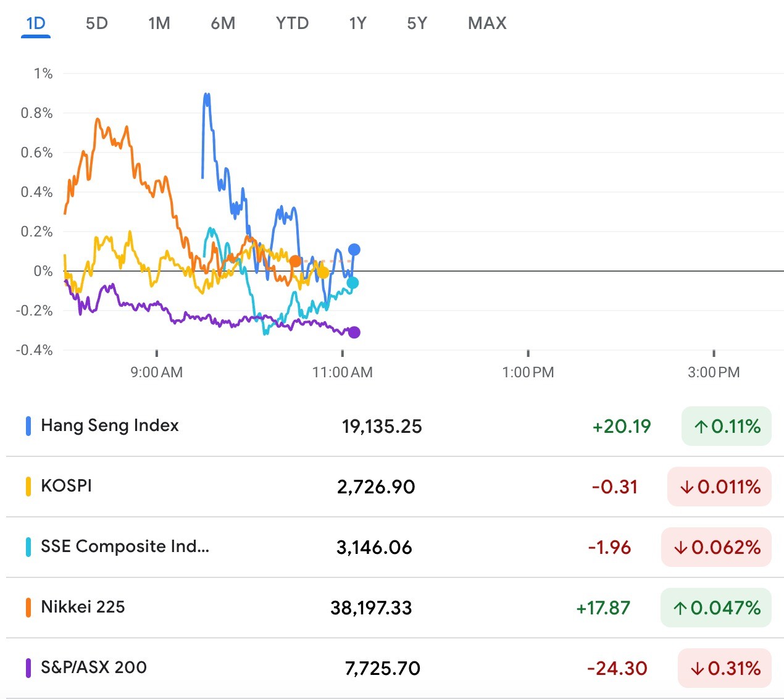Click the 0.8% y-axis label
The width and height of the screenshot is (784, 699).
click(36, 113)
